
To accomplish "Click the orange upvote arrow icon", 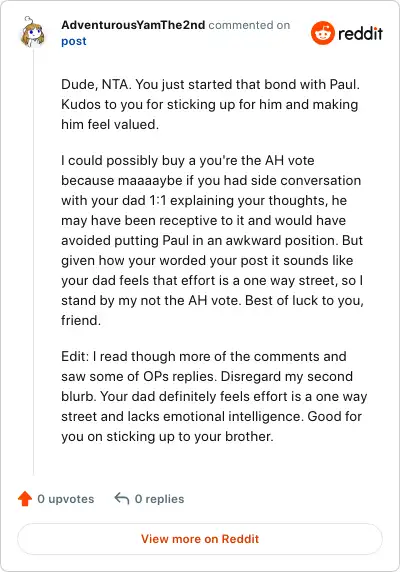I will 25,499.
